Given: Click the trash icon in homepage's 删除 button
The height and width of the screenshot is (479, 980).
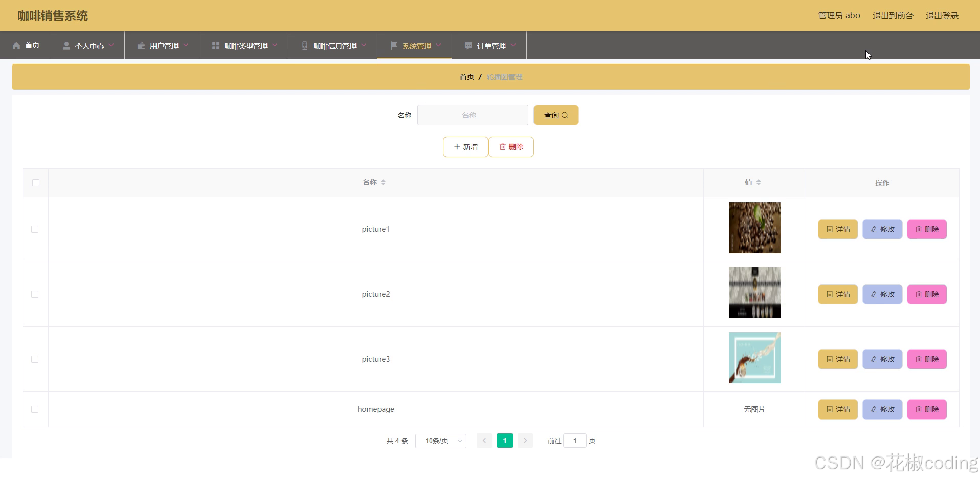Looking at the screenshot, I should [x=919, y=409].
